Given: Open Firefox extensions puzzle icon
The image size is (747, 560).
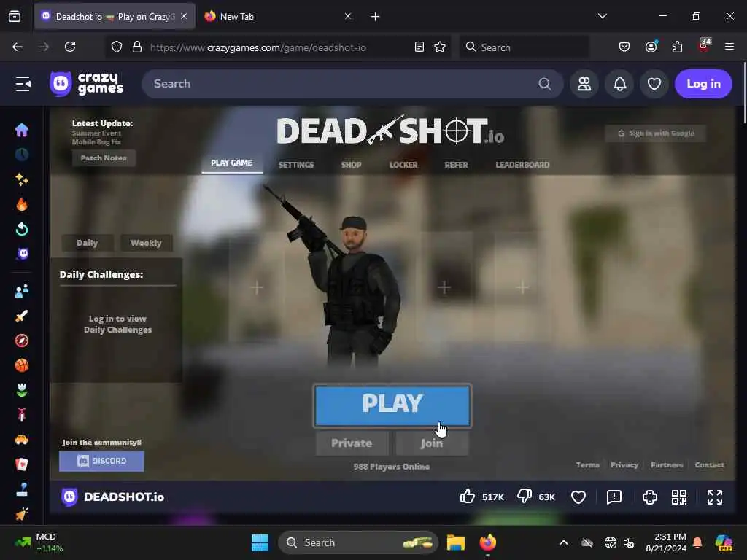Looking at the screenshot, I should coord(677,47).
